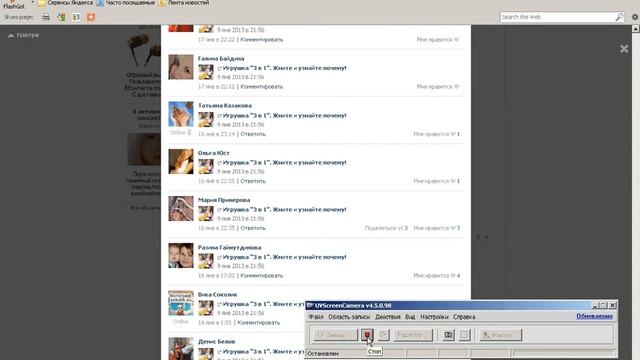Viewport: 640px width, 360px height.
Task: Click the Наверх back-to-top link
Action: point(24,36)
